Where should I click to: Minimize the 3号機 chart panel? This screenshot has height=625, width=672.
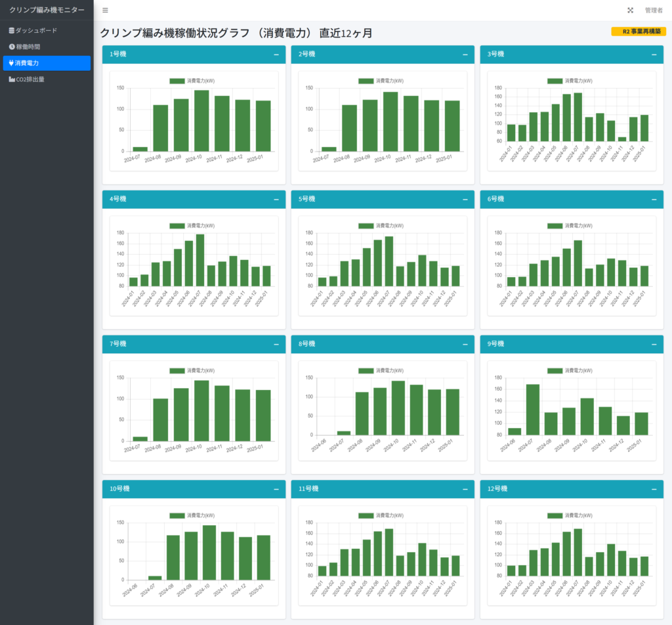[654, 54]
